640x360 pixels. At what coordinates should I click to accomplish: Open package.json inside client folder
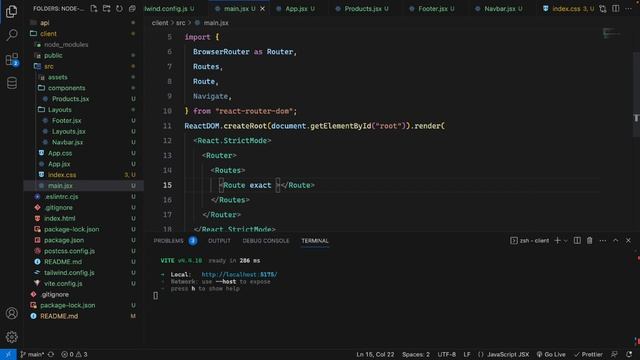click(x=64, y=240)
